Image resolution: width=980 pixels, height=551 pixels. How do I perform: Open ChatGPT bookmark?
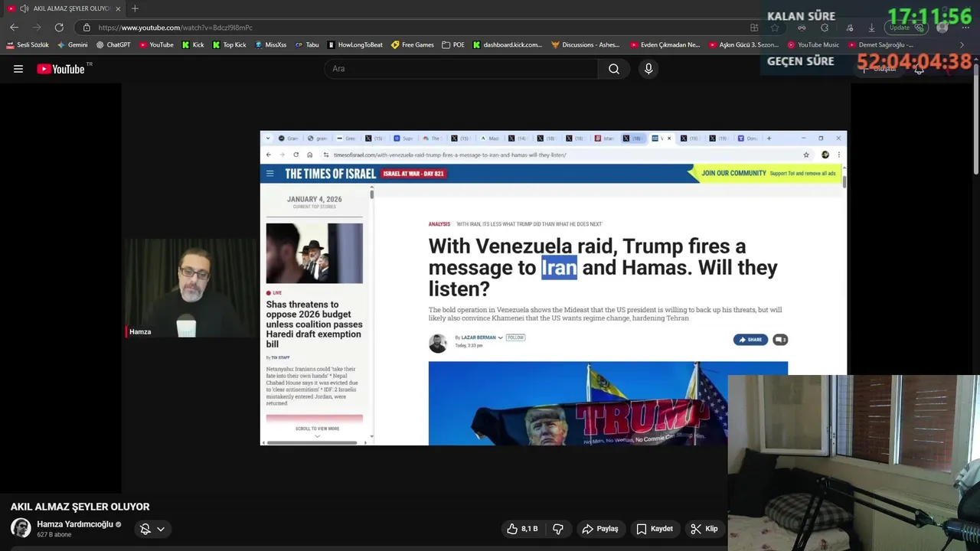tap(113, 45)
